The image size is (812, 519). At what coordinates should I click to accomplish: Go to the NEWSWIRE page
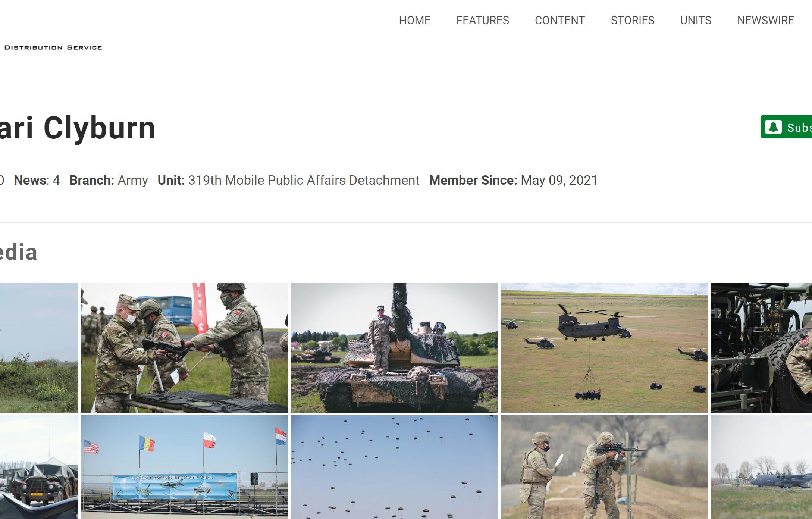[765, 20]
